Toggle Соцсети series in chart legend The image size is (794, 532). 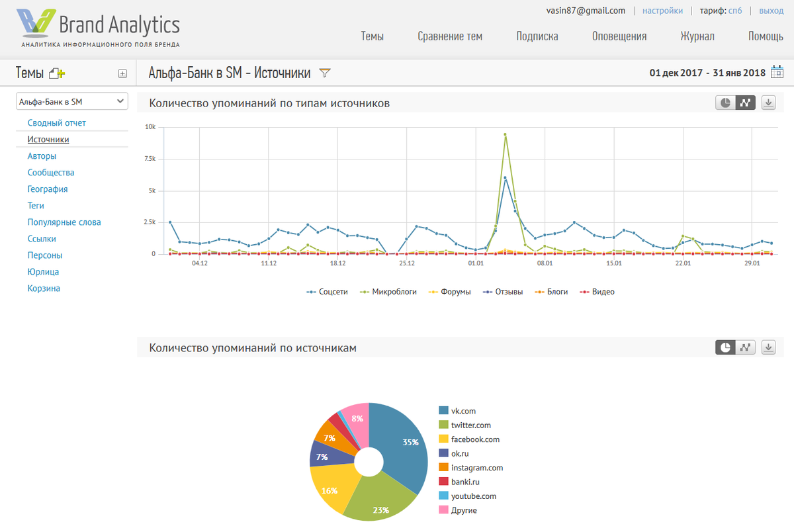327,291
